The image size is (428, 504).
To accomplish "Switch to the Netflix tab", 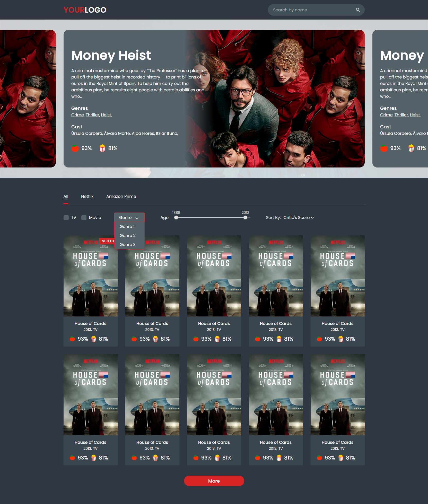I will 87,196.
